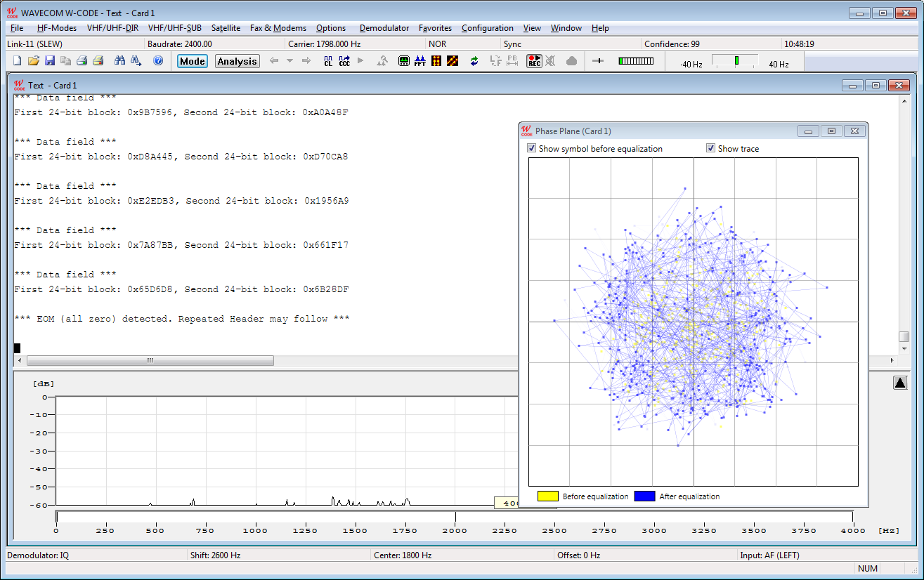Click the Input: AF (LEFT) status field
This screenshot has height=580, width=924.
coord(828,555)
